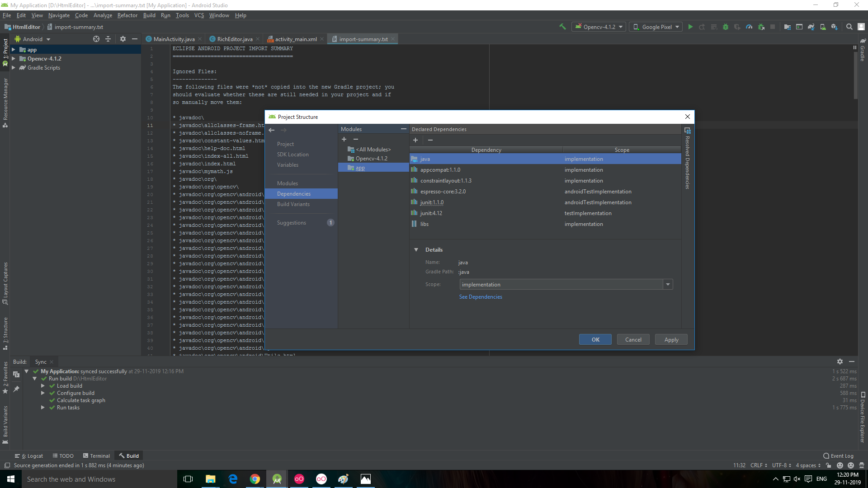Viewport: 868px width, 488px height.
Task: Open the Scope implementation dropdown arrow
Action: click(668, 284)
